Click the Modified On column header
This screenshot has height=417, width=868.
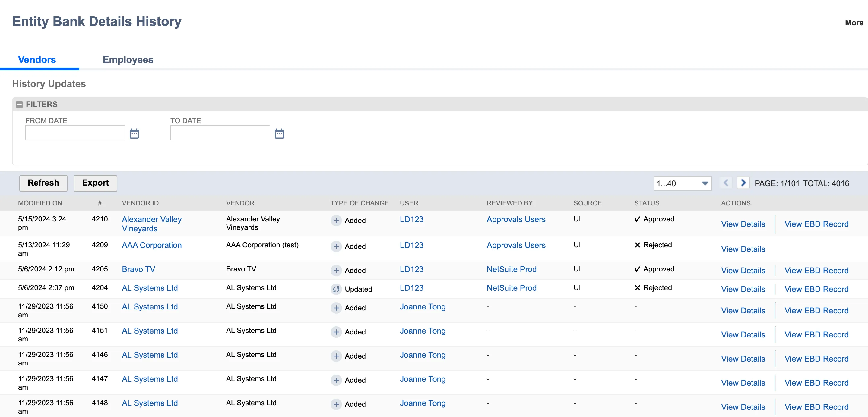(40, 203)
